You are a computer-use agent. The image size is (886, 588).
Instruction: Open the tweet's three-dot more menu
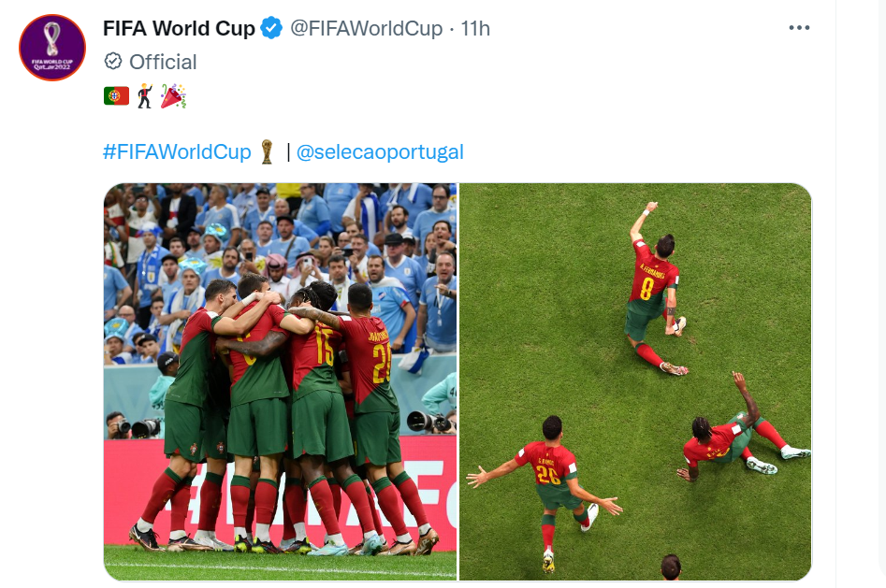tap(799, 28)
